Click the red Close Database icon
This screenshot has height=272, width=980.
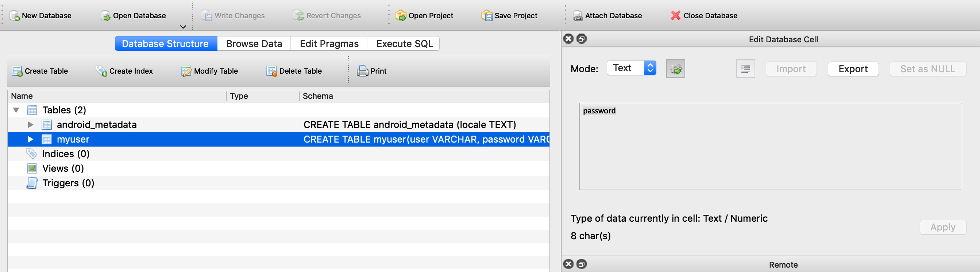pos(676,16)
